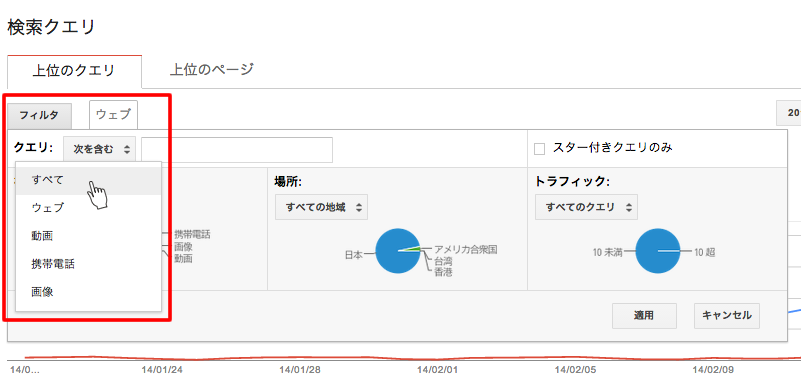Click the 適用 button
This screenshot has height=391, width=801.
pyautogui.click(x=644, y=316)
